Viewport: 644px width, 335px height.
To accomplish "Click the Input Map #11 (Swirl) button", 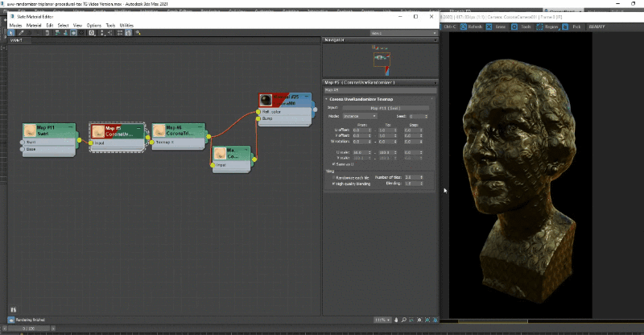I will click(386, 107).
